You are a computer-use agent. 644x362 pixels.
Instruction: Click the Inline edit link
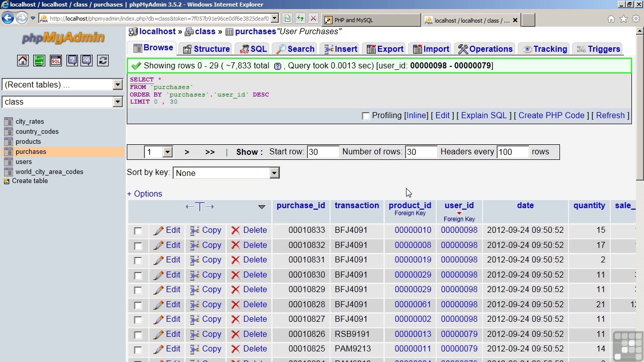coord(416,115)
